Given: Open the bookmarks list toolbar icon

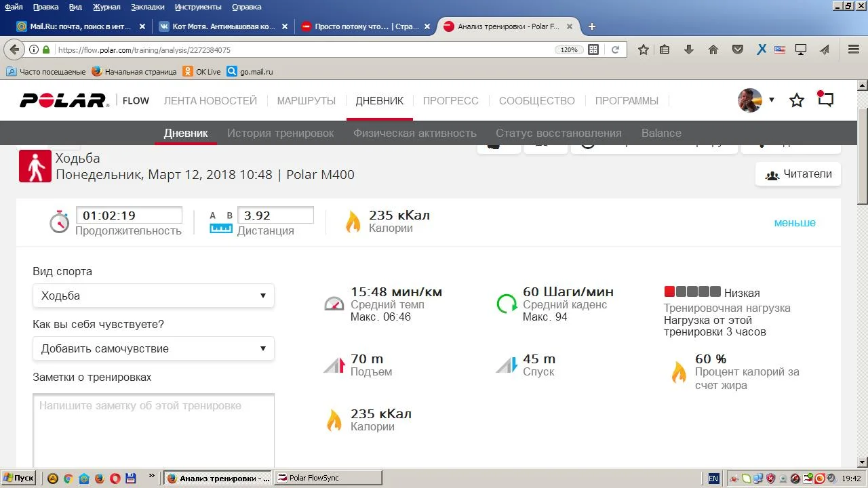Looking at the screenshot, I should (665, 49).
